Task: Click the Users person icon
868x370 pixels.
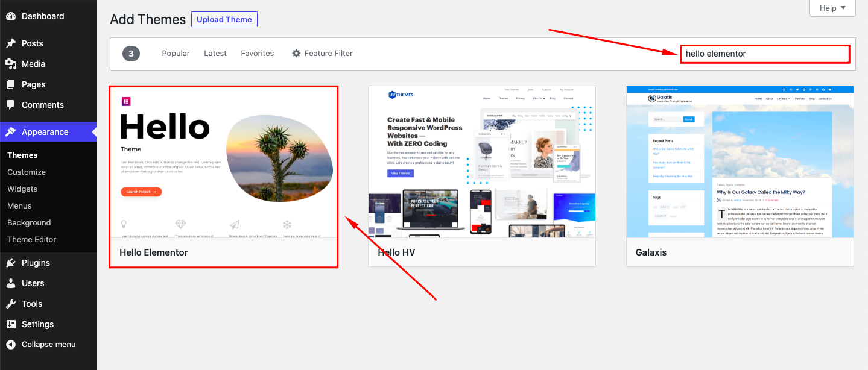Action: (x=11, y=283)
